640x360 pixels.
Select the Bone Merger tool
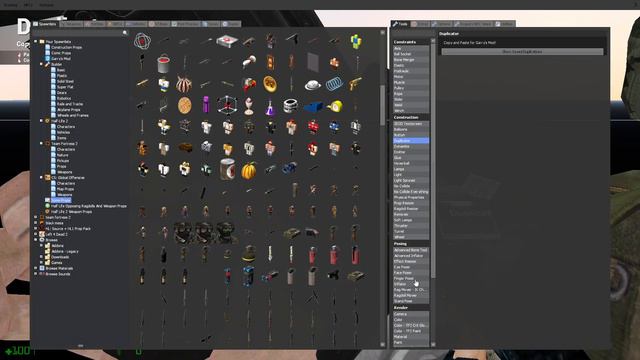click(x=411, y=60)
